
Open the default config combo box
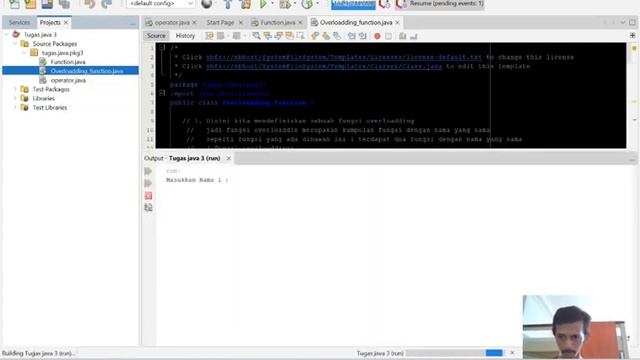161,4
